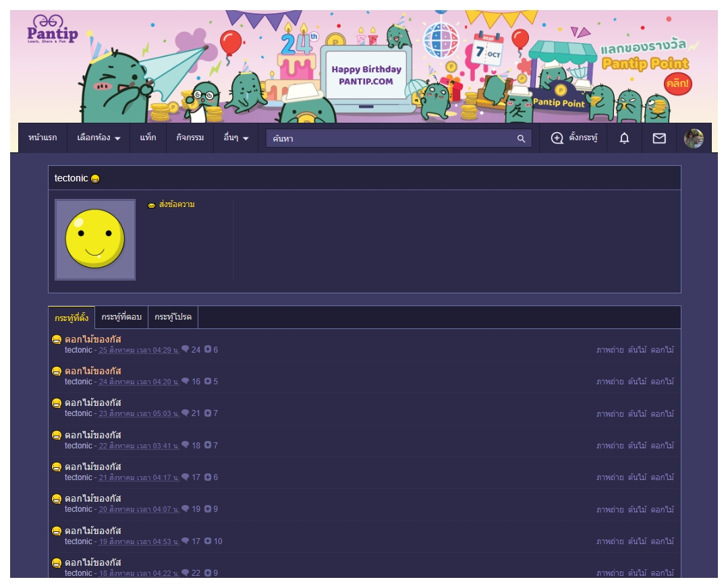Click แลกของรางวัล Pantip Point banner text
This screenshot has width=728, height=588.
(644, 56)
